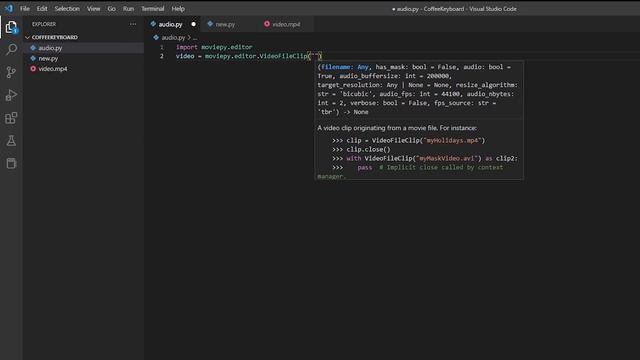This screenshot has height=360, width=640.
Task: Open Run and Debug view icon
Action: tap(11, 95)
